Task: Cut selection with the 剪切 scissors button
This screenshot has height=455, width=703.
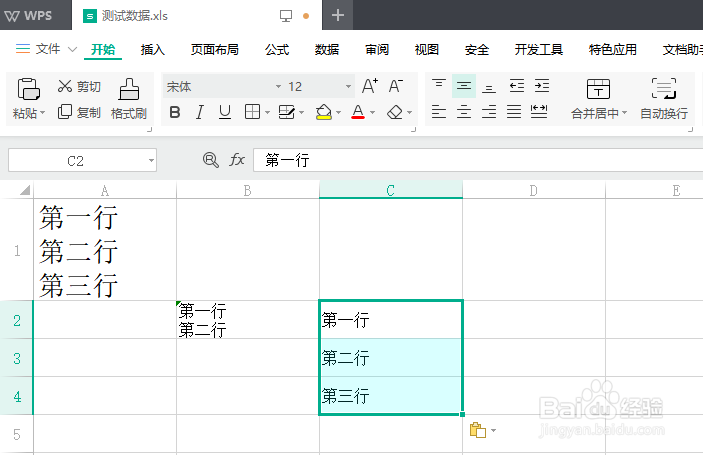Action: pyautogui.click(x=79, y=86)
